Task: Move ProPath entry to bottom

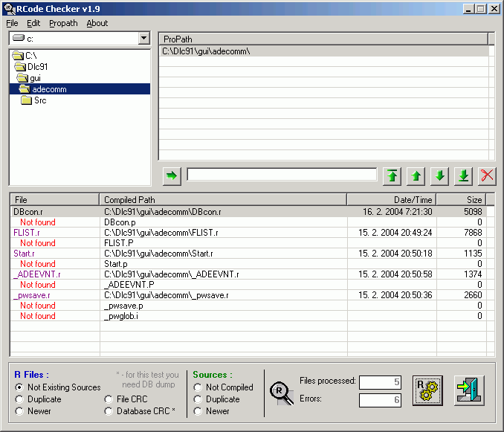Action: tap(463, 175)
